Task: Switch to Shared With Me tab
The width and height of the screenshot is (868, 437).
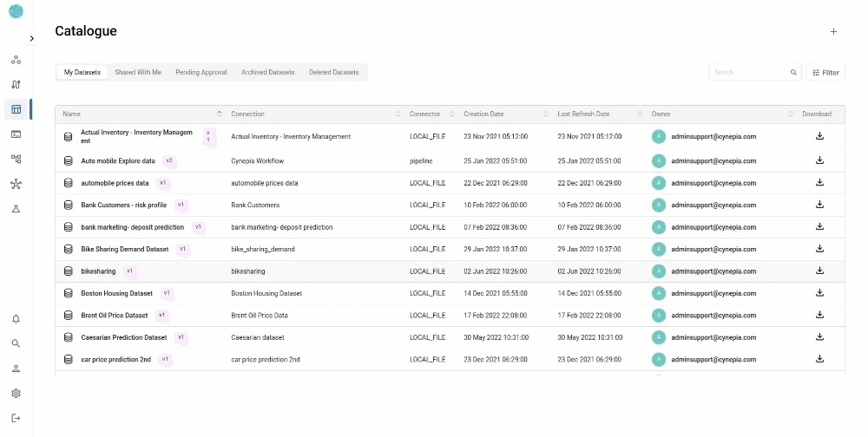Action: (138, 73)
